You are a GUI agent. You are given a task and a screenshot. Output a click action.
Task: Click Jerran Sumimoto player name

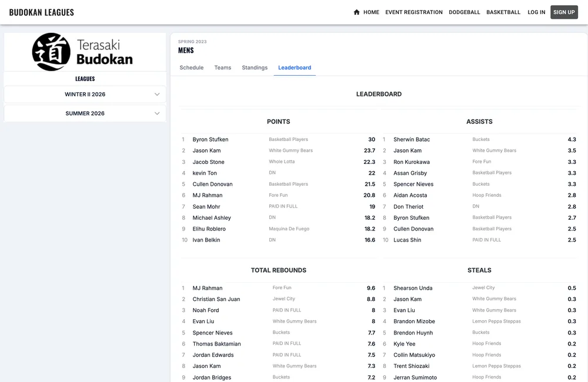point(415,377)
